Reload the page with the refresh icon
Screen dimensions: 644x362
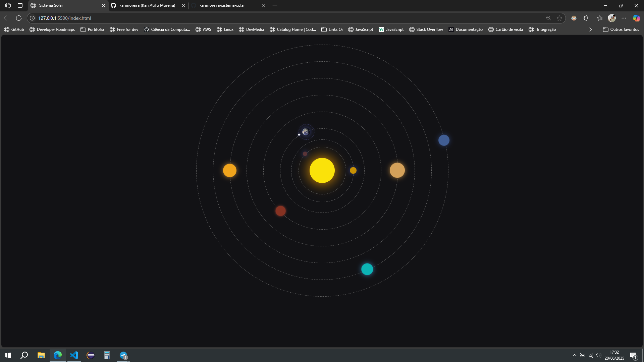point(19,18)
